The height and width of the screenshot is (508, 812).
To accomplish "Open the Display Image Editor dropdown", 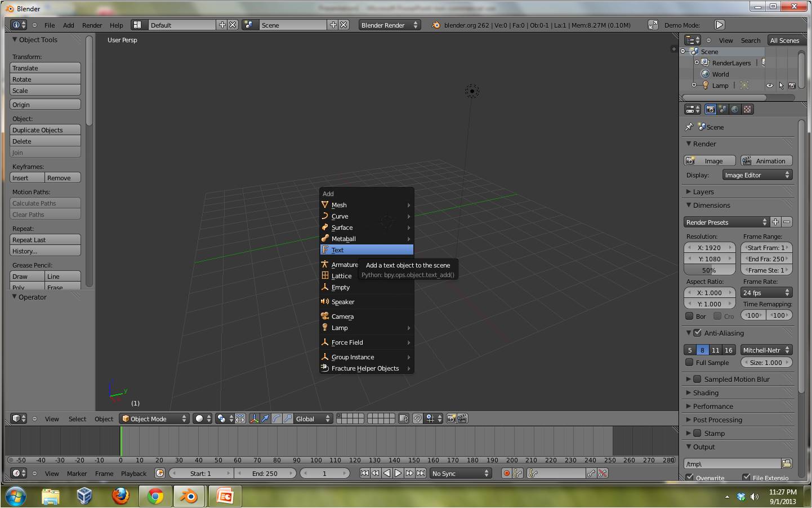I will click(x=757, y=175).
